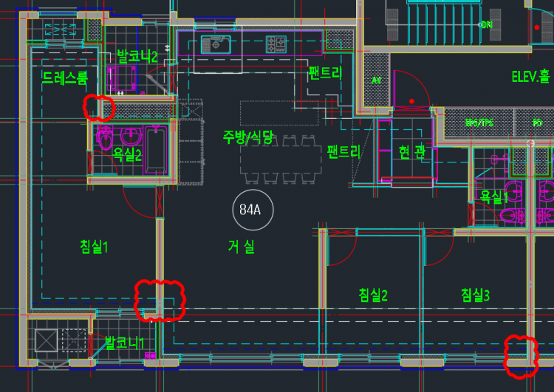Click the 주방/식당 room label

pyautogui.click(x=248, y=137)
